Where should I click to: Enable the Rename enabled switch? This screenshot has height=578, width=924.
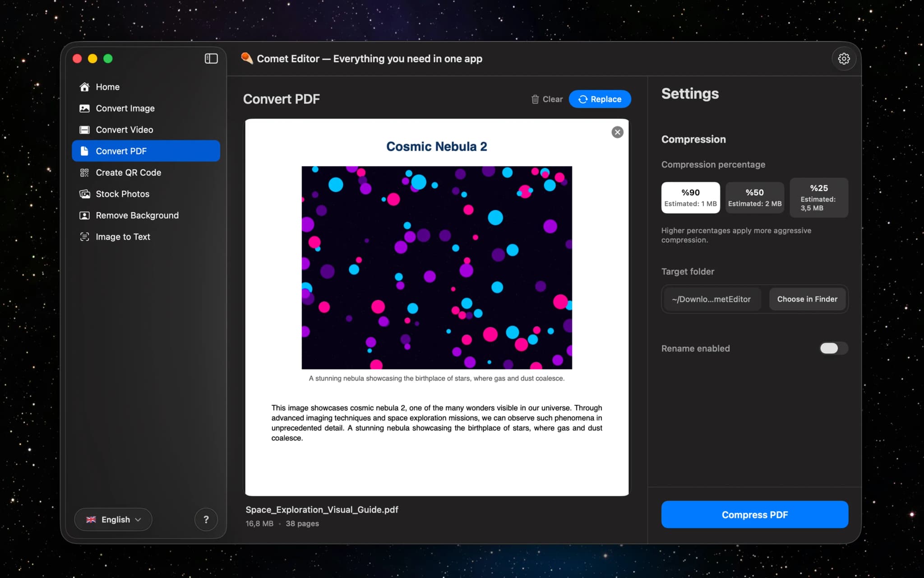(x=832, y=348)
